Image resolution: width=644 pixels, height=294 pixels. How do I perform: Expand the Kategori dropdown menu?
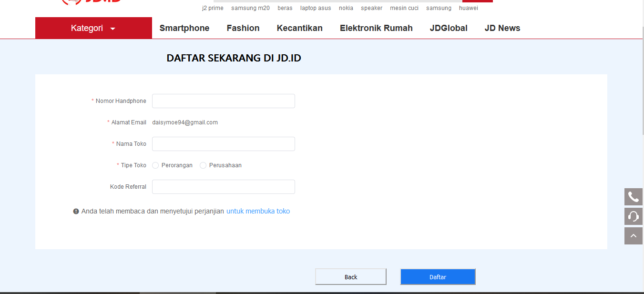tap(93, 28)
